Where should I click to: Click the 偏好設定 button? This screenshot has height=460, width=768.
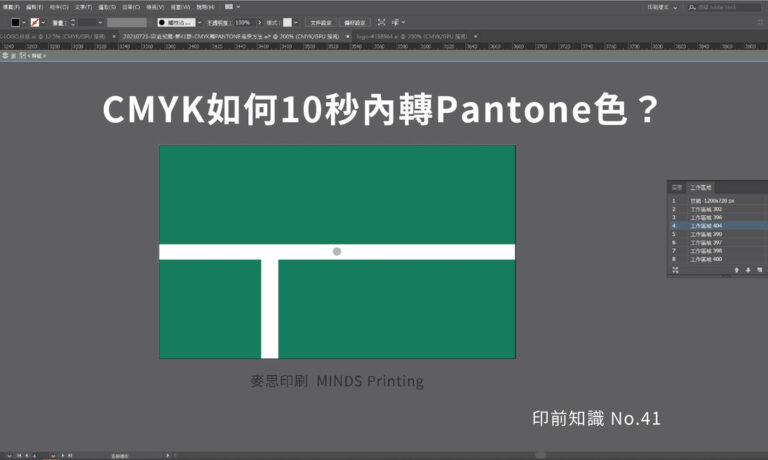(354, 21)
